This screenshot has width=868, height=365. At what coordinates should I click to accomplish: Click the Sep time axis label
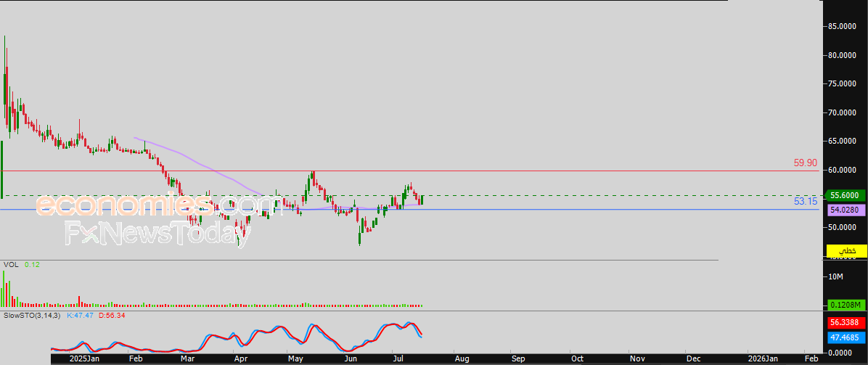pyautogui.click(x=518, y=359)
